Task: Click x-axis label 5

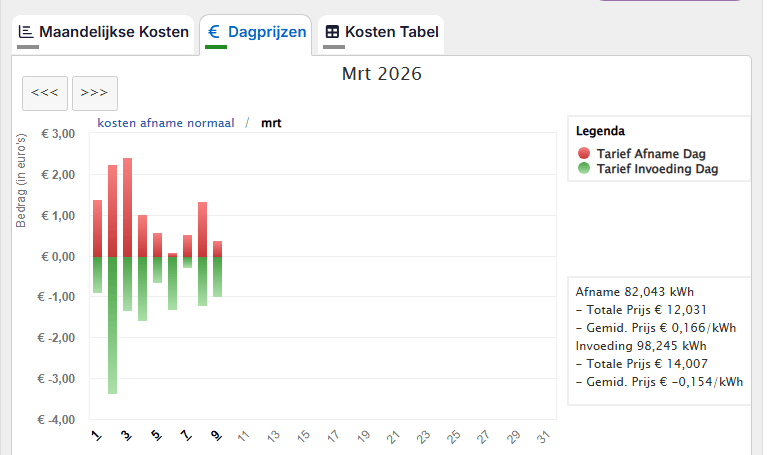Action: pos(156,436)
